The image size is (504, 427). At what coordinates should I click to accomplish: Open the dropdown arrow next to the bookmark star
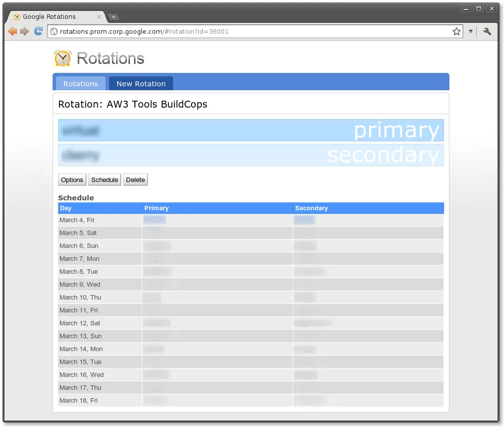(x=470, y=31)
